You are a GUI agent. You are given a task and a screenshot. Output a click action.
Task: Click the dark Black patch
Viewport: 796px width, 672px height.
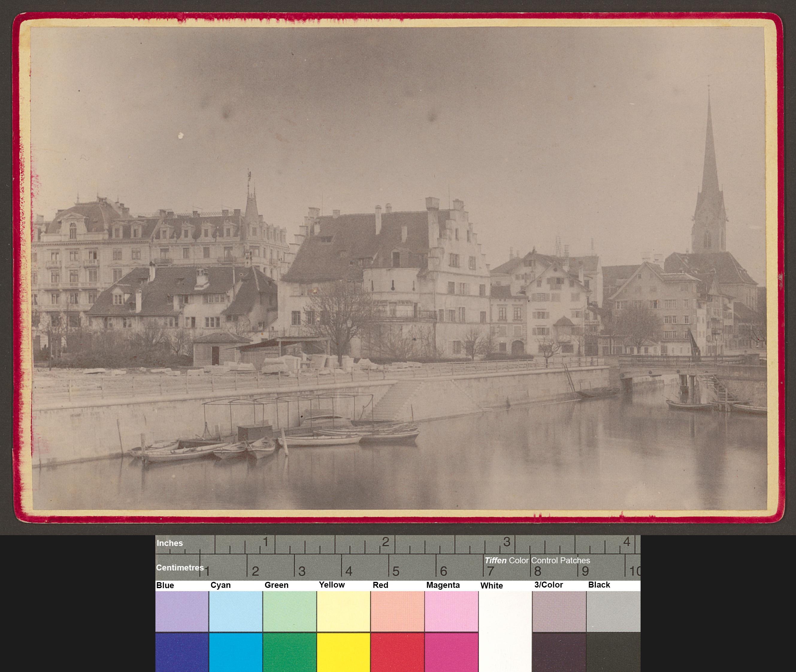tap(614, 652)
